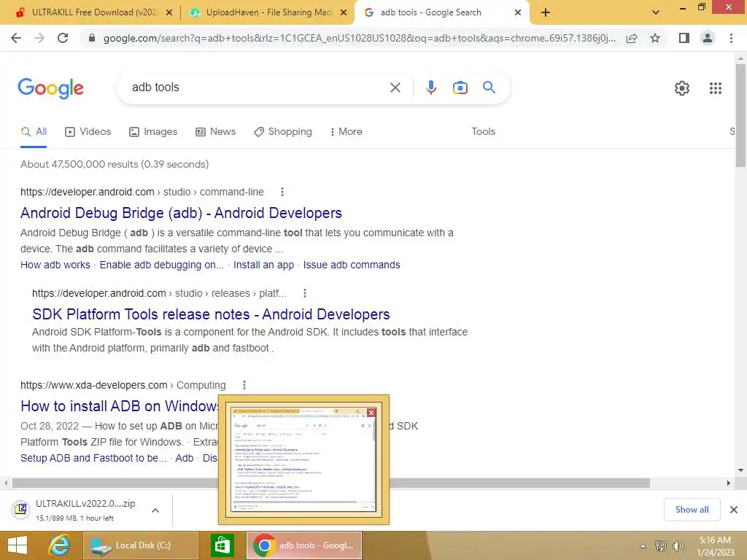
Task: Click the vertical page scrollbar thumb
Action: pos(740,115)
